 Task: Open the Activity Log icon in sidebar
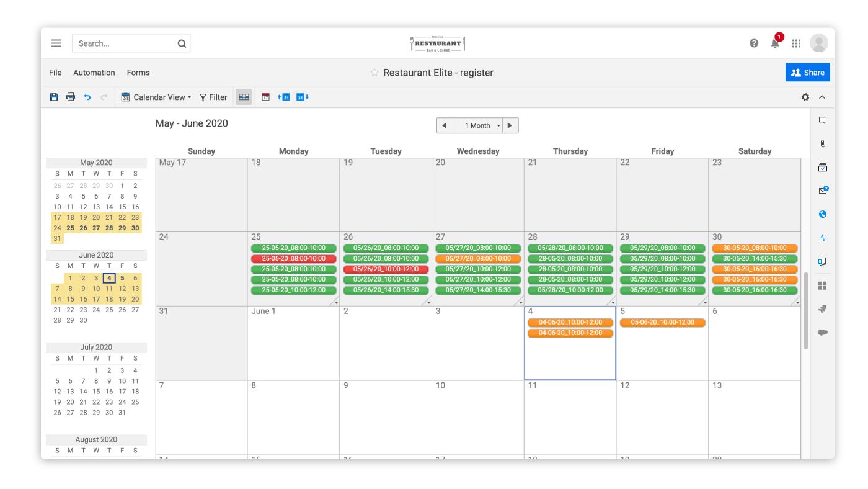[x=823, y=238]
